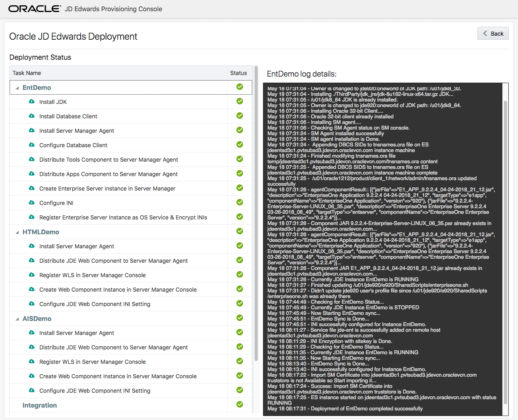Click cloud icon beside Configure Database Client
Viewport: 518px width, 420px height.
tap(32, 145)
